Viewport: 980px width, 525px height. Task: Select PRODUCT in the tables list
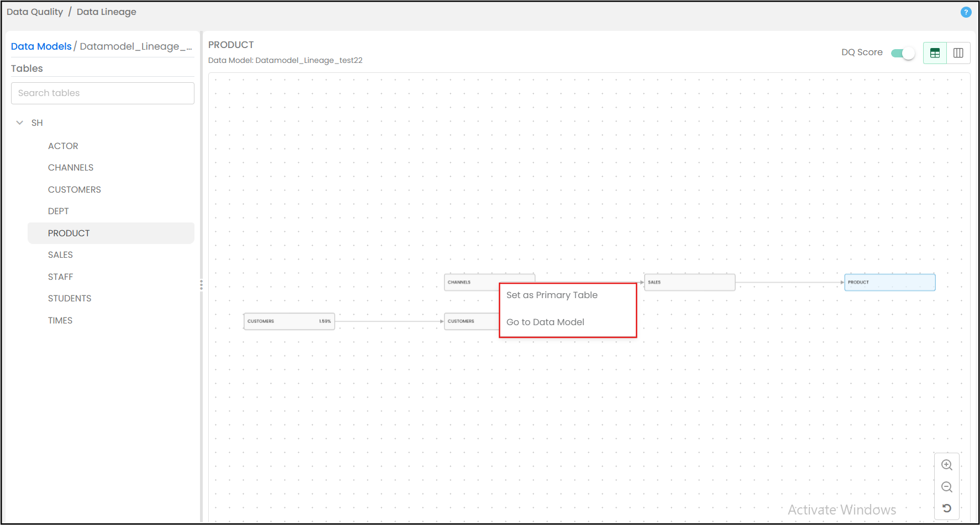[111, 233]
